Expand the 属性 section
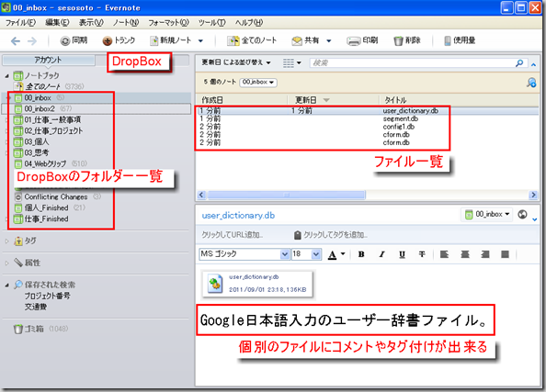This screenshot has width=546, height=392. 6,263
